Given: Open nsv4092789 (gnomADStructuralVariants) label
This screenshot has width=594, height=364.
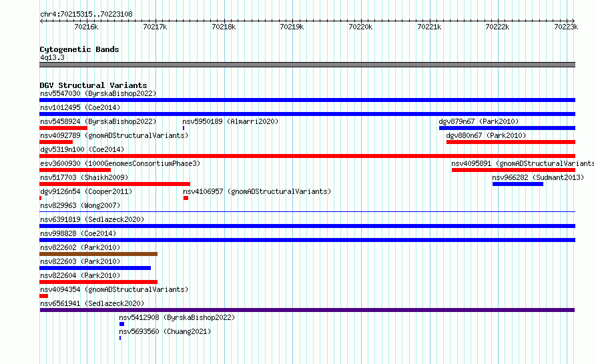Looking at the screenshot, I should pos(114,135).
